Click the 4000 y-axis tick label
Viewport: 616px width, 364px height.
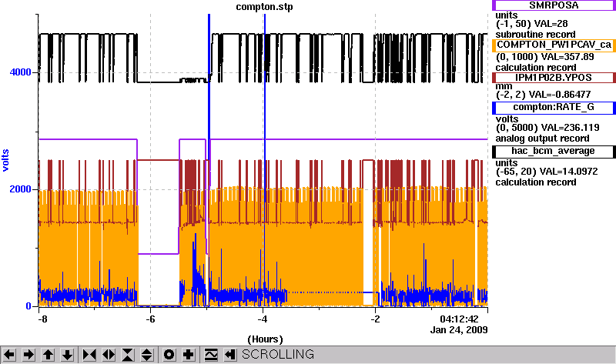[21, 72]
